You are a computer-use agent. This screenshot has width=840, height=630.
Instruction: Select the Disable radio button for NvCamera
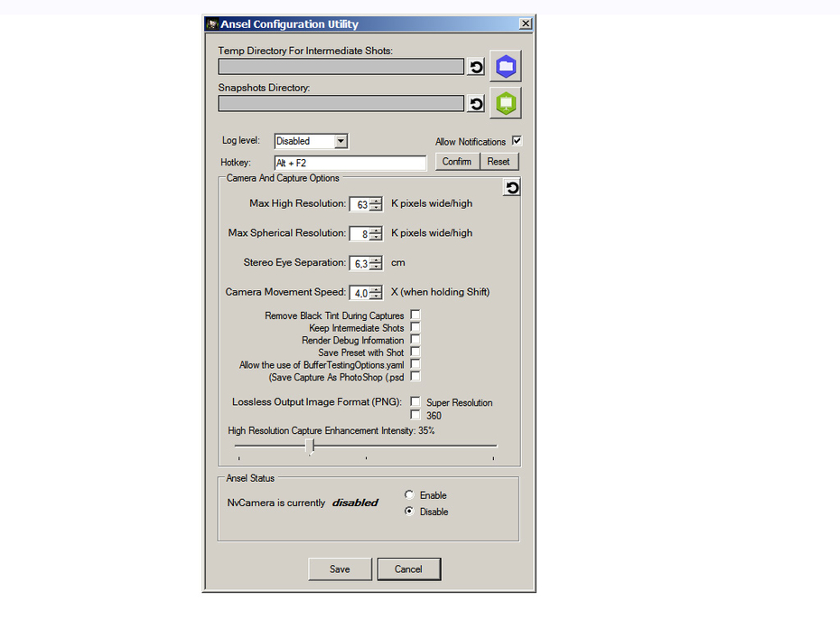[409, 511]
